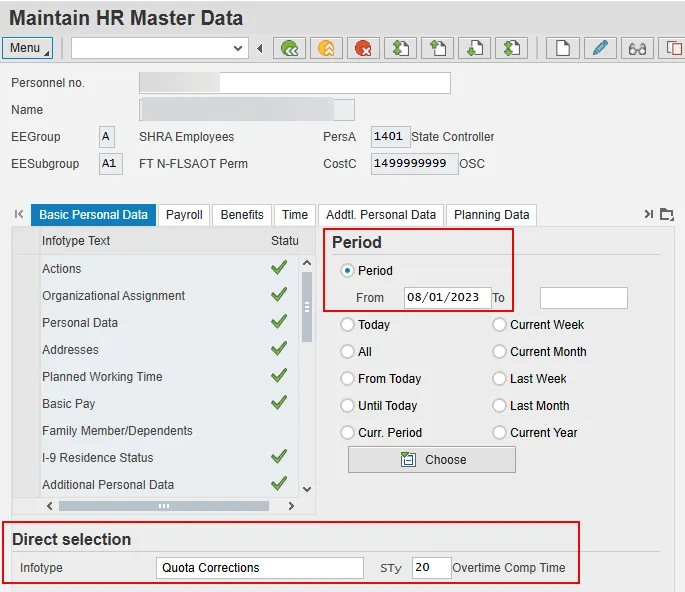
Task: Click the Create blank page icon
Action: click(x=562, y=48)
